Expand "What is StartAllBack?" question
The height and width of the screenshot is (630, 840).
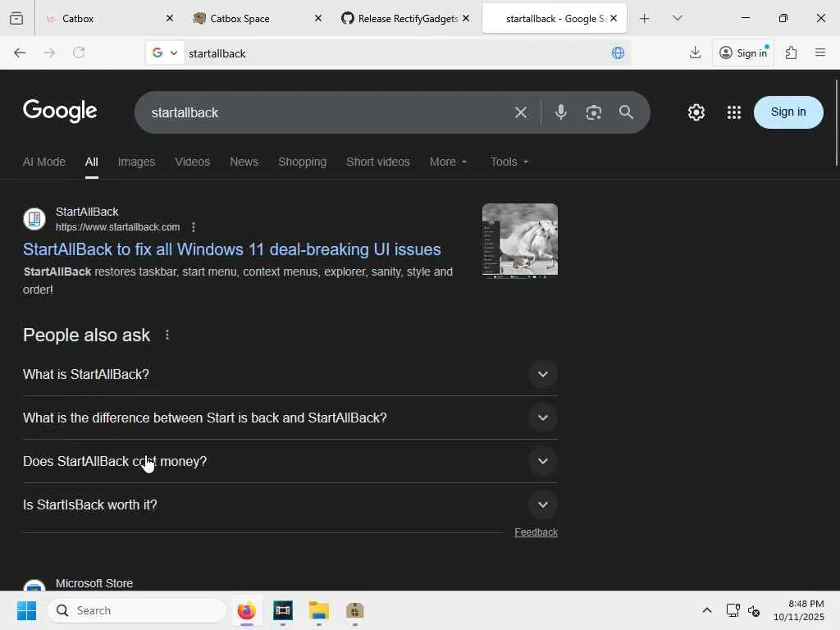point(543,374)
